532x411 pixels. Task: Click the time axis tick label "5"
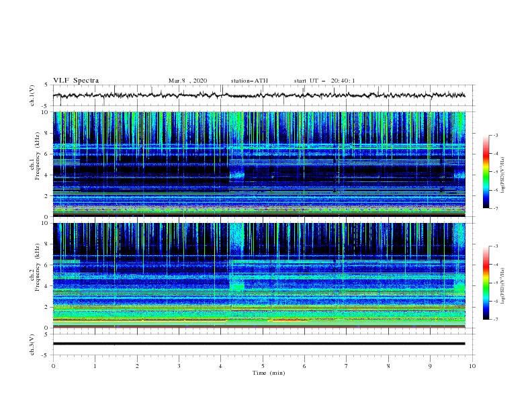pyautogui.click(x=263, y=366)
